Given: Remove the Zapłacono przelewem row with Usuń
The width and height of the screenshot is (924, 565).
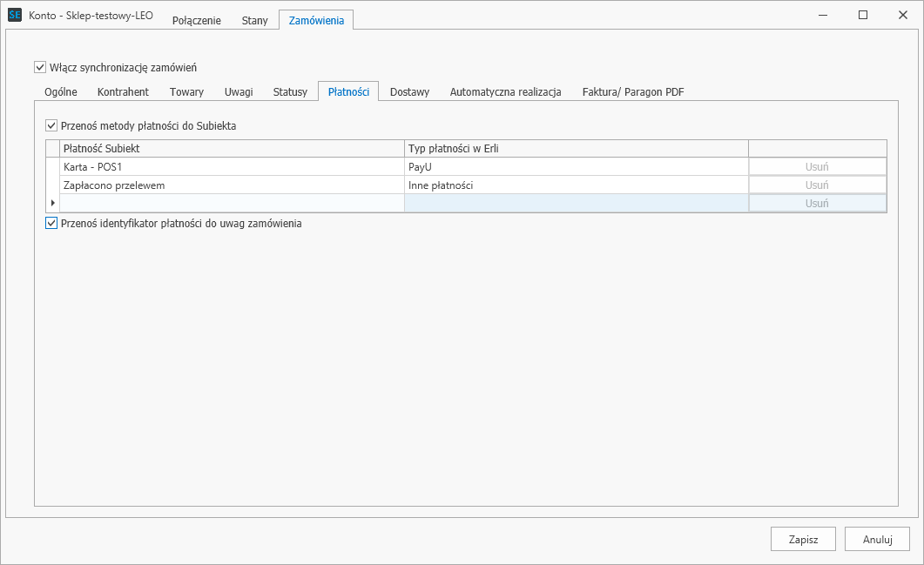Looking at the screenshot, I should (818, 185).
